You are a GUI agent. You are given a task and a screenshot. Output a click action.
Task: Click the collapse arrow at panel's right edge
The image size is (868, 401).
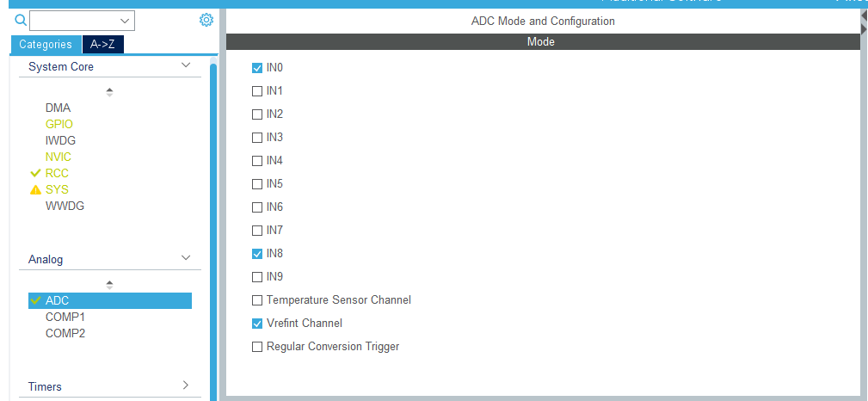point(863,29)
